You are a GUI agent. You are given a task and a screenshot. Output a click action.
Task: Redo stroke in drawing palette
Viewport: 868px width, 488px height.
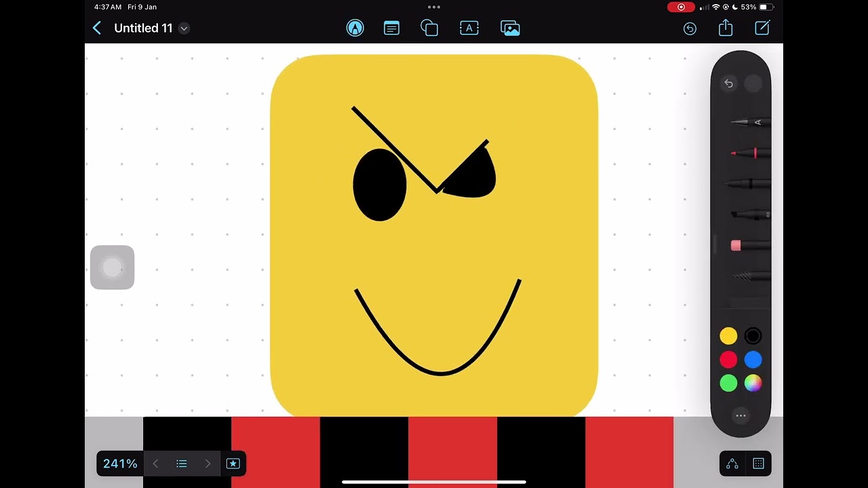(753, 83)
